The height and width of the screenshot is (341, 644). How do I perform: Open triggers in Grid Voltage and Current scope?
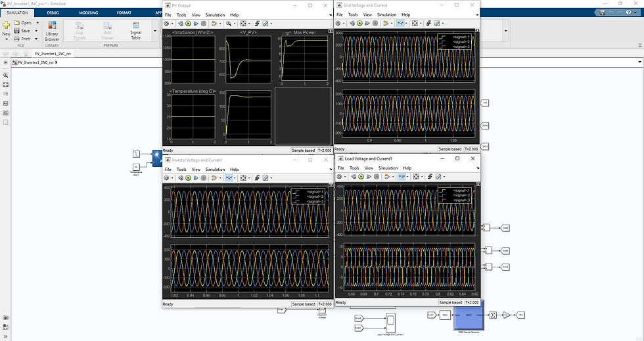pyautogui.click(x=428, y=24)
